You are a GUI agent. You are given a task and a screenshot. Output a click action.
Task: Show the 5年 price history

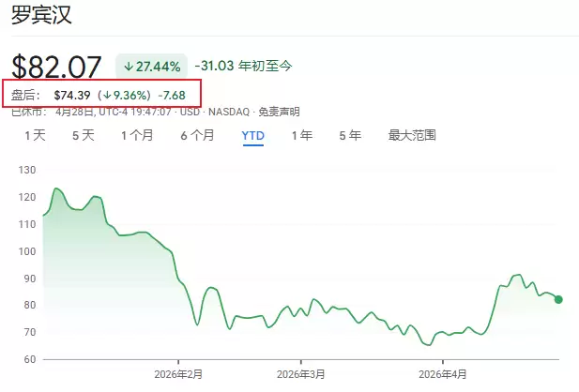click(350, 135)
